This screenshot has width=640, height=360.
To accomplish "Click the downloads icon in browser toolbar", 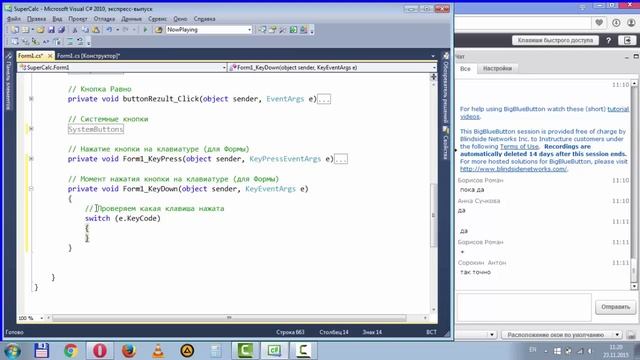I will (616, 23).
